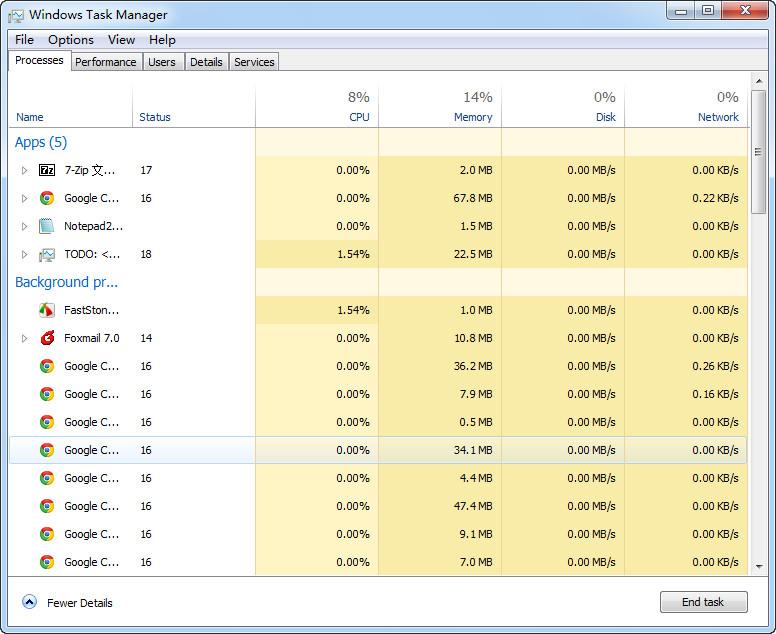Click the 1.5 MB Notepad2 memory value
Viewport: 776px width, 634px height.
(477, 226)
